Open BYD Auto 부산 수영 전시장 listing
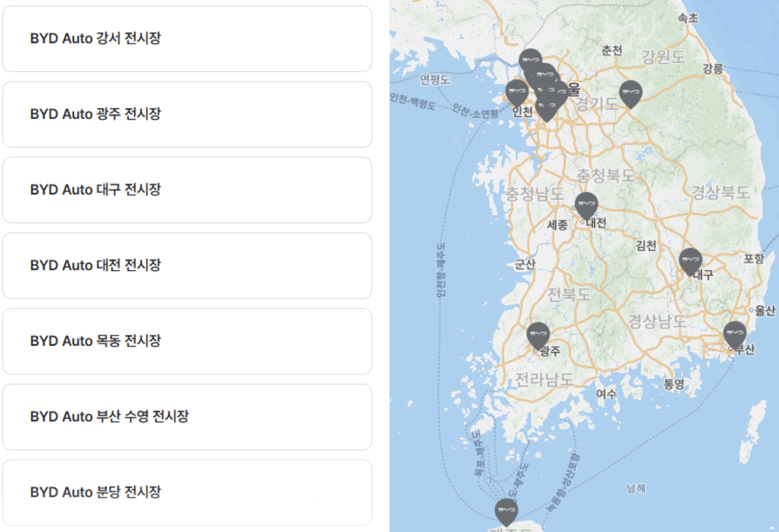The image size is (779, 532). [x=187, y=417]
